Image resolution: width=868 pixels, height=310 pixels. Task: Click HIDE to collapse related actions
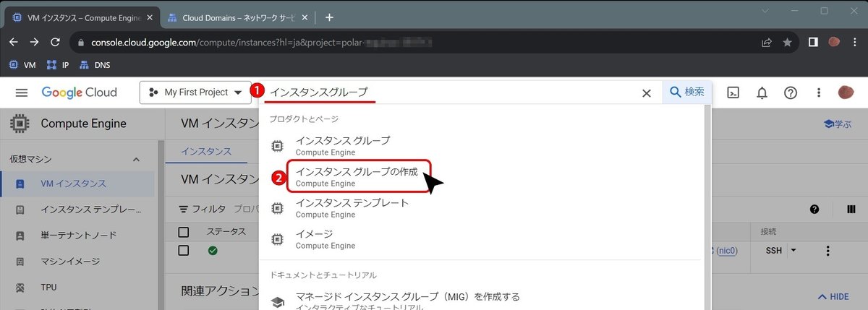833,296
